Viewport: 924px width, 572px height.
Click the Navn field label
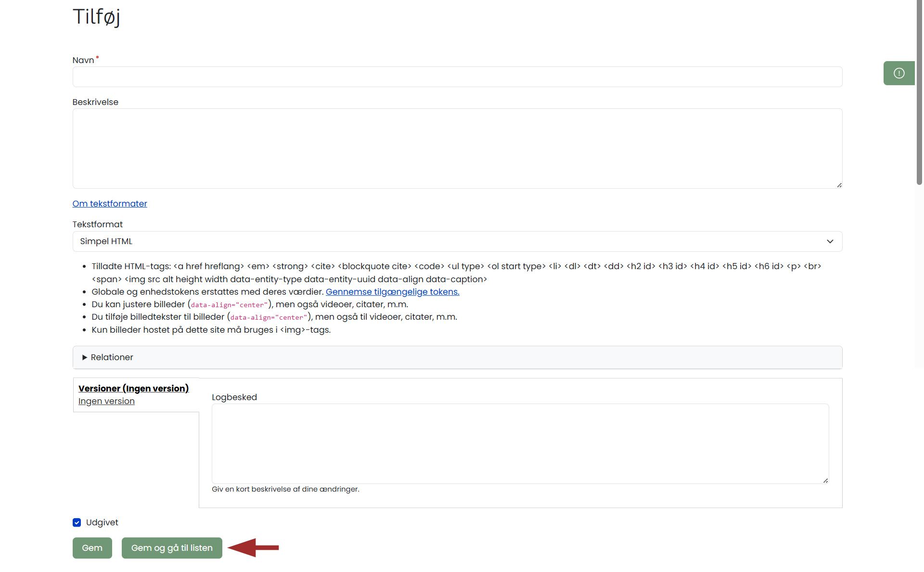pos(83,60)
